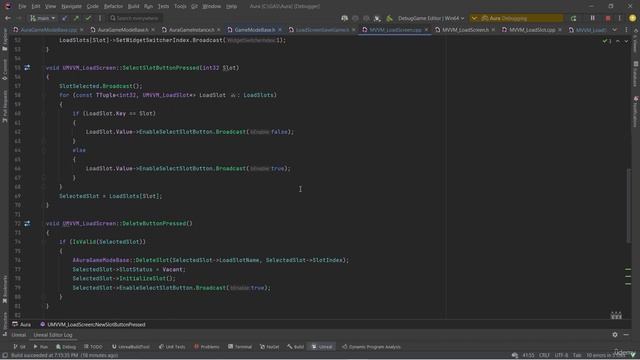Screen dimensions: 640x360
Task: Open the Notifications right side panel
Action: [636, 111]
